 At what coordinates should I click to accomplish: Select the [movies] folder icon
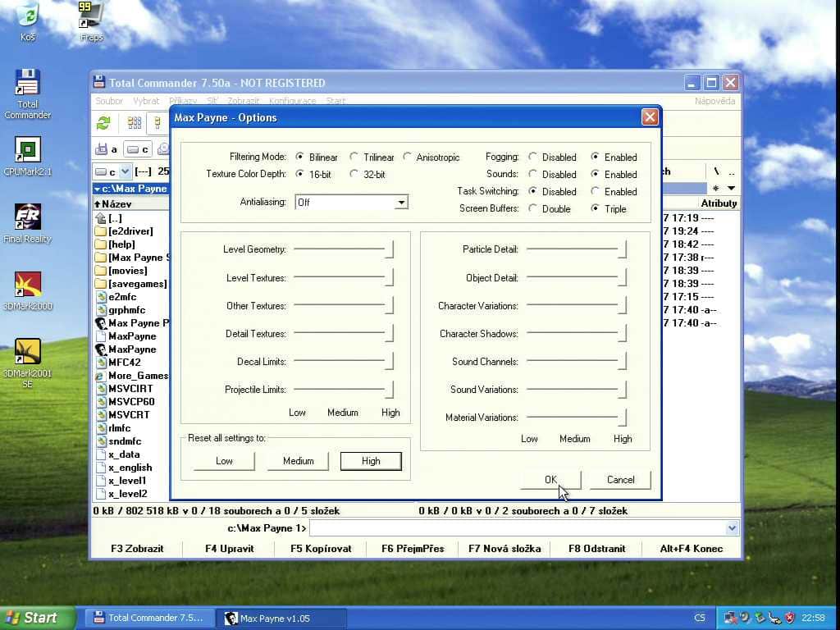click(x=100, y=271)
